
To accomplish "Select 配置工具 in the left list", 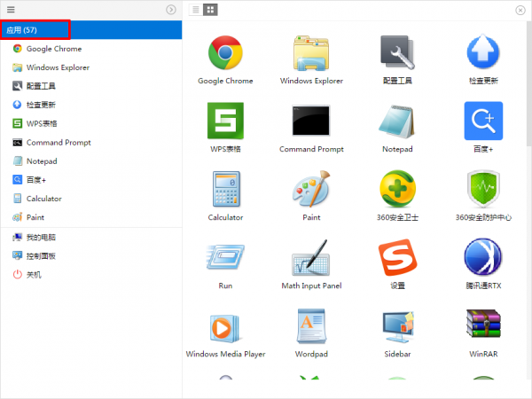I will (x=91, y=86).
